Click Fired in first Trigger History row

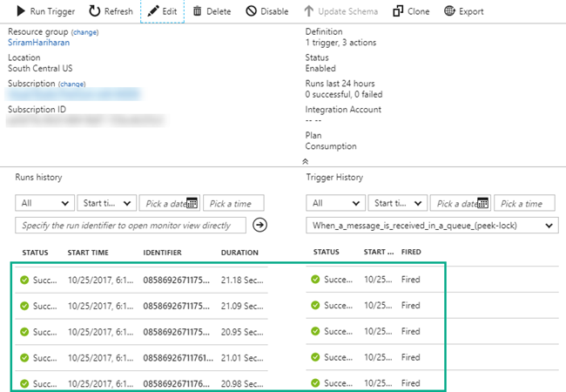[x=411, y=280]
